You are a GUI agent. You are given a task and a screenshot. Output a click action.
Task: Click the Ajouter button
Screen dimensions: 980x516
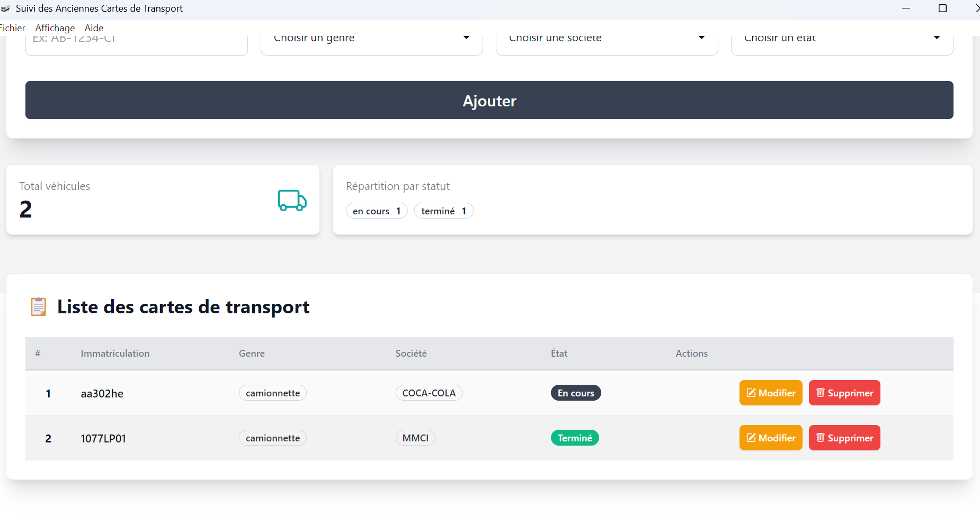tap(489, 100)
